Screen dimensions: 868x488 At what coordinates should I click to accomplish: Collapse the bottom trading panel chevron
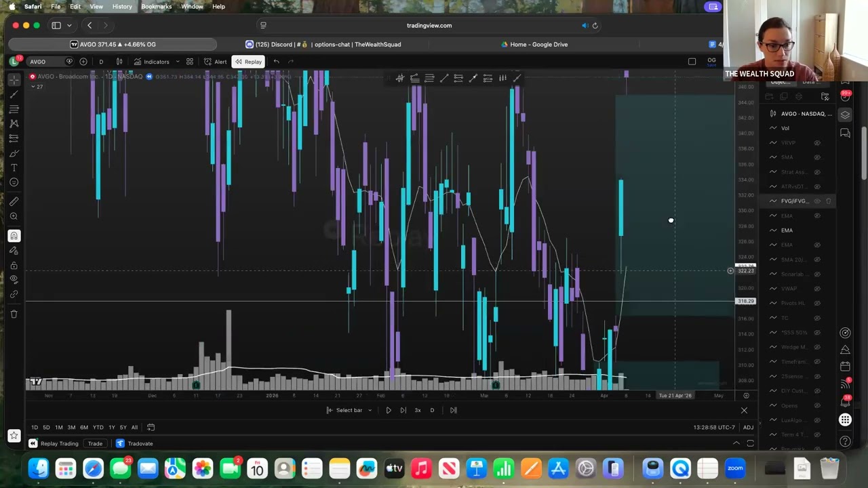point(736,444)
